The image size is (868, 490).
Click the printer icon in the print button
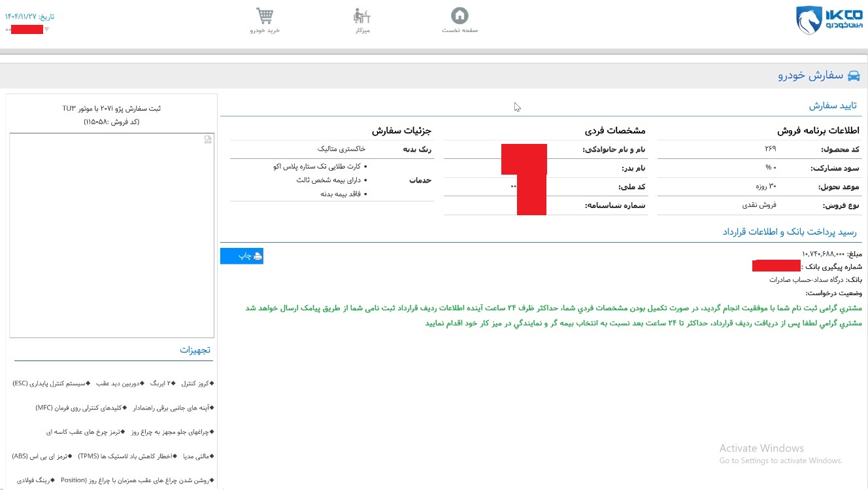point(258,256)
